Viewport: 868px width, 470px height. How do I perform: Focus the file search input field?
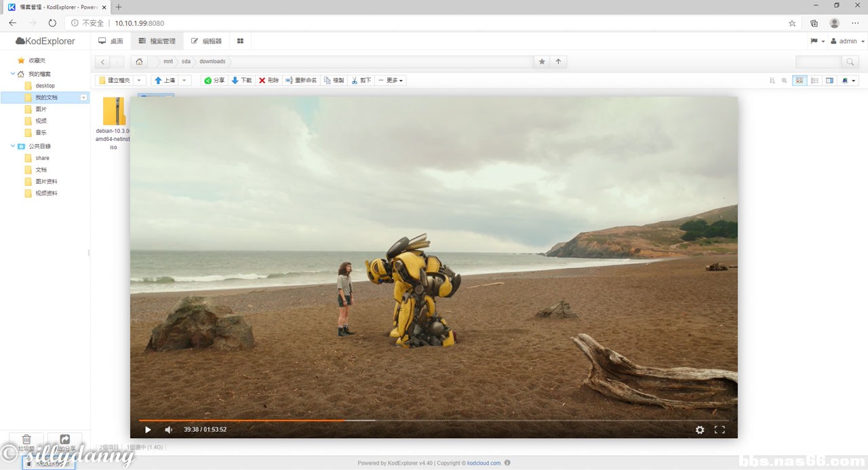818,62
